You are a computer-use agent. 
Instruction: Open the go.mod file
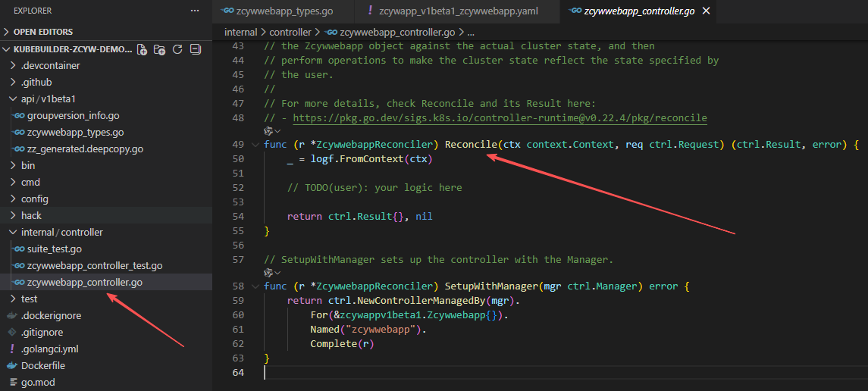click(38, 383)
